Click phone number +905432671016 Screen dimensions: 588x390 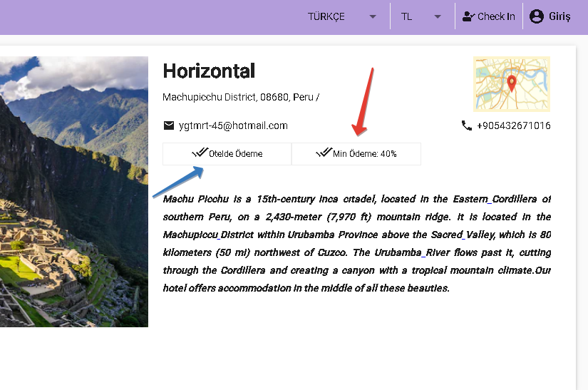click(x=513, y=125)
